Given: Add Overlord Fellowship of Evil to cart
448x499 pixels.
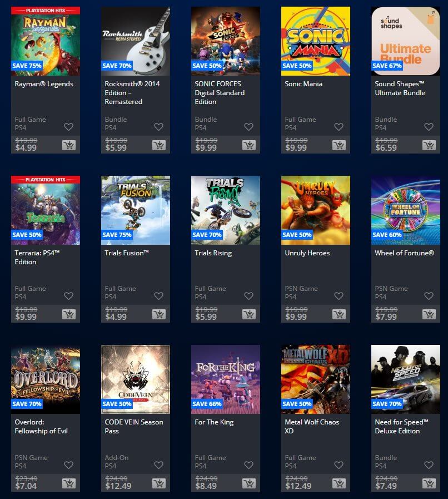Looking at the screenshot, I should (x=69, y=483).
